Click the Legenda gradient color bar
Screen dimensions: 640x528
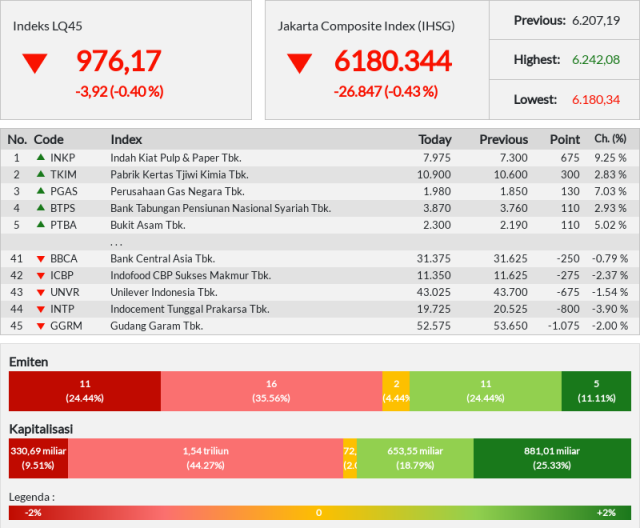point(320,513)
